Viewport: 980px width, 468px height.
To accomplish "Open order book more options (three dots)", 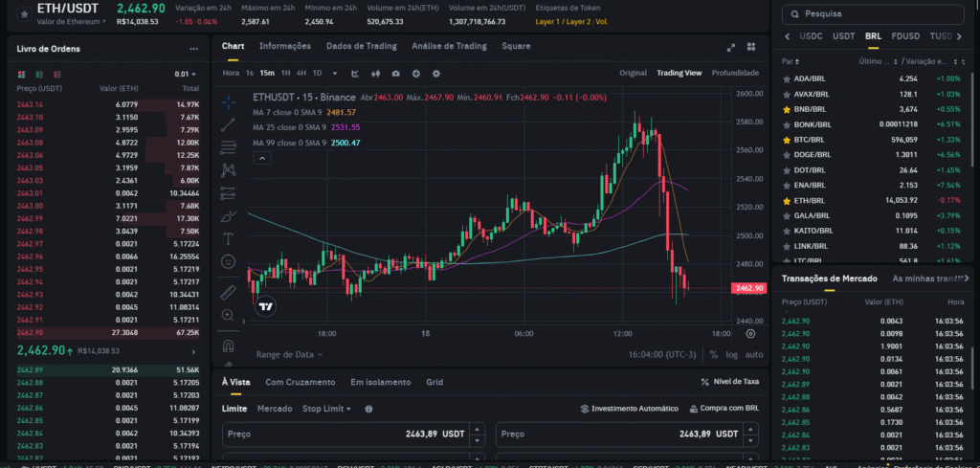I will tap(193, 49).
